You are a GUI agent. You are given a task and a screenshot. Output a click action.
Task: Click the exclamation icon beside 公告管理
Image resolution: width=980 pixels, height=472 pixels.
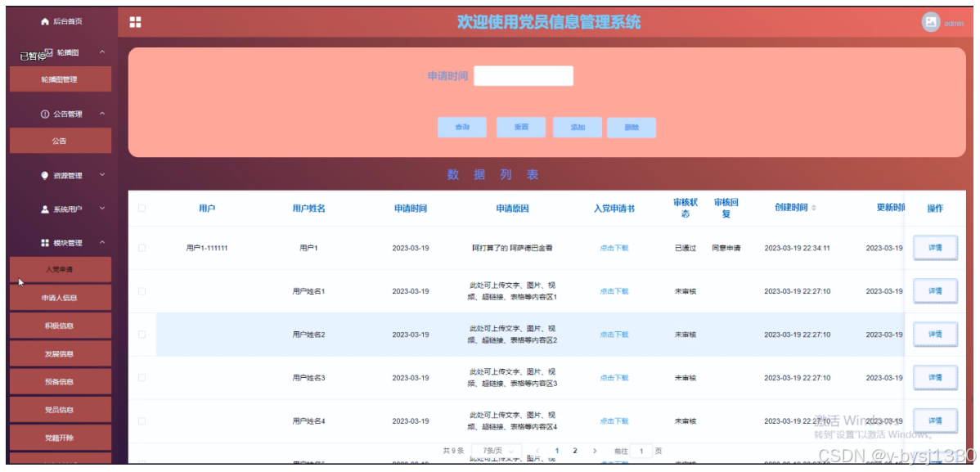tap(44, 115)
